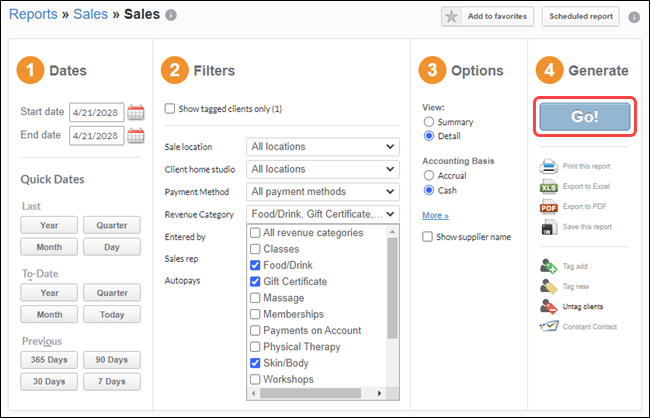Click Last Year quick date button
The width and height of the screenshot is (650, 418).
[49, 225]
